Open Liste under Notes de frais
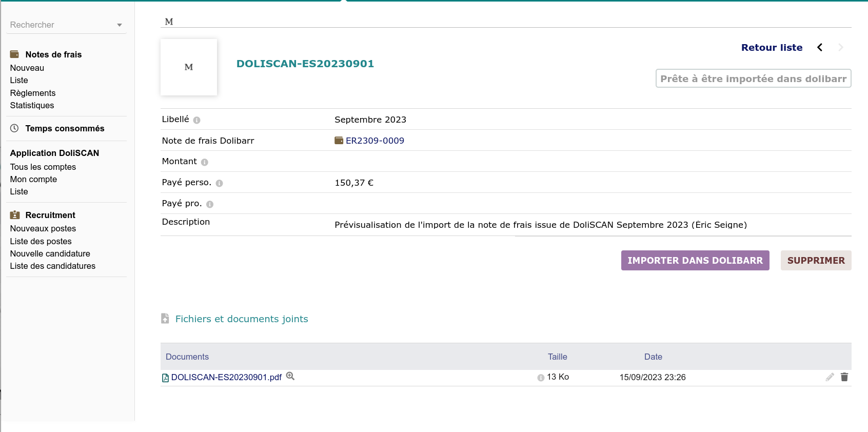This screenshot has width=868, height=432. click(x=19, y=80)
